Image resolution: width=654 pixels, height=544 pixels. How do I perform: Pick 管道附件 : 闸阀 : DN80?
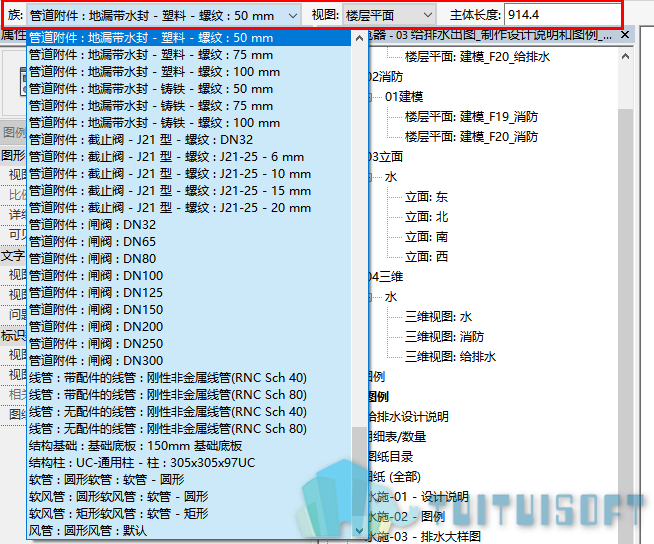coord(189,259)
